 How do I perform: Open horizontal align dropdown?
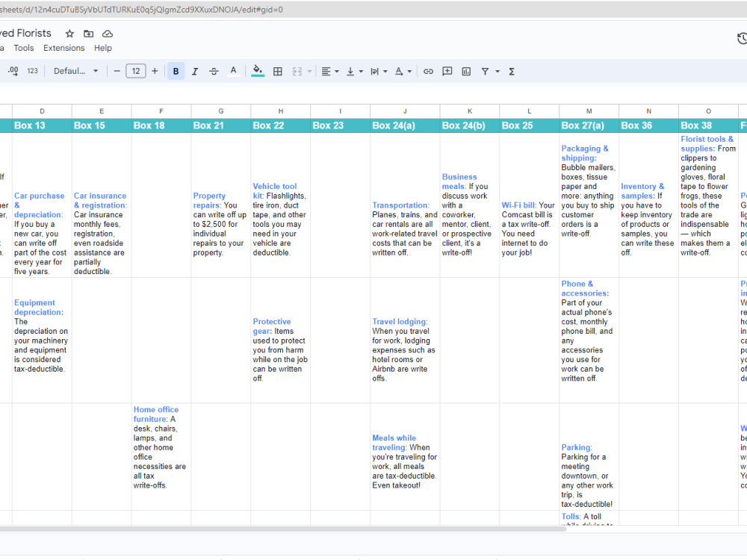329,71
